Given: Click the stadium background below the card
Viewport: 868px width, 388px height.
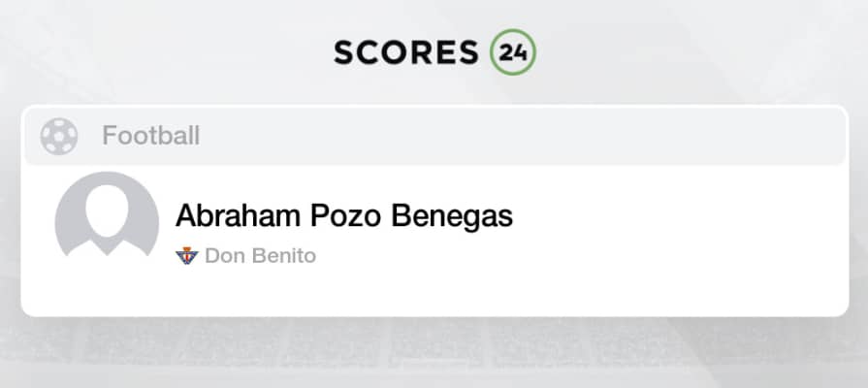Looking at the screenshot, I should pos(436,354).
